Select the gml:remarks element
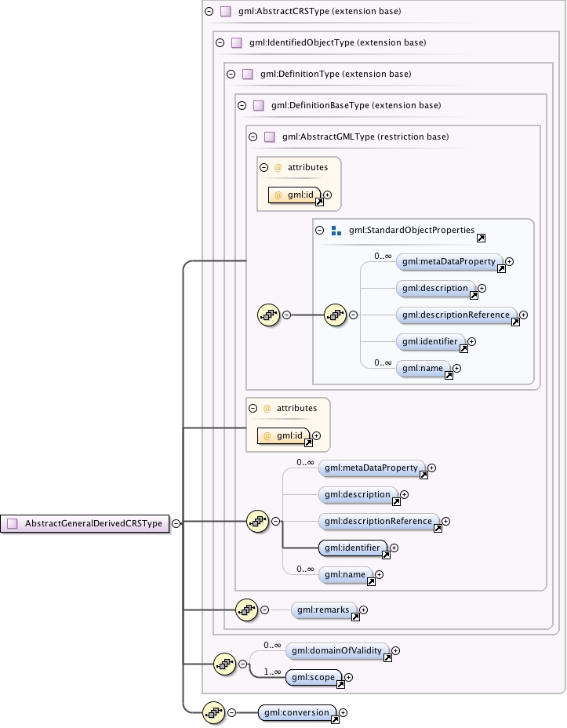This screenshot has width=567, height=728. click(324, 610)
